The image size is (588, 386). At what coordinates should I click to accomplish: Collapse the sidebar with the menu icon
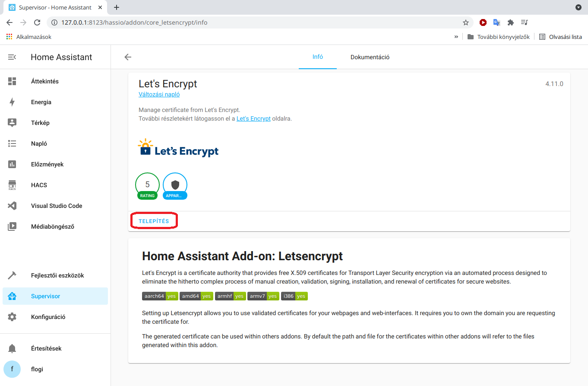pos(12,57)
